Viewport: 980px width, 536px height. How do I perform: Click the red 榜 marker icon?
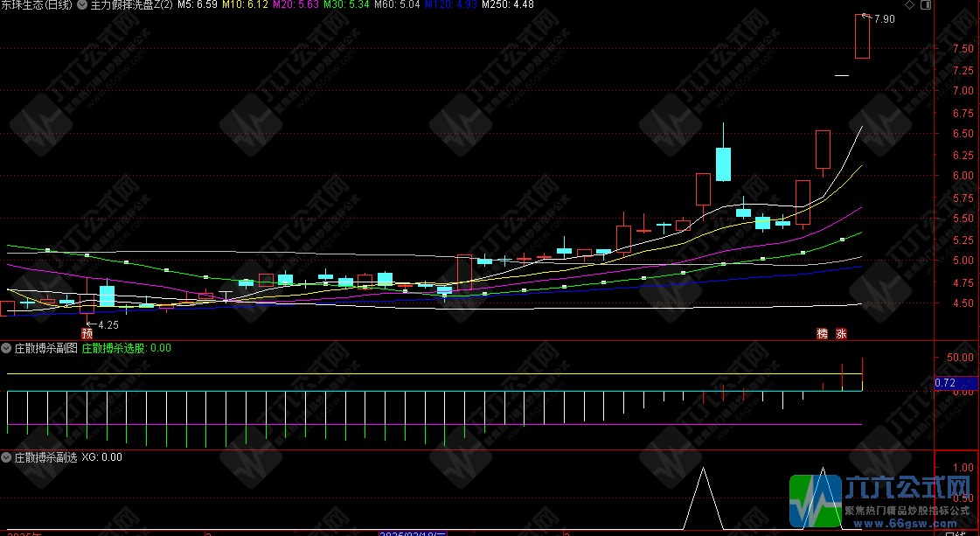pyautogui.click(x=822, y=333)
